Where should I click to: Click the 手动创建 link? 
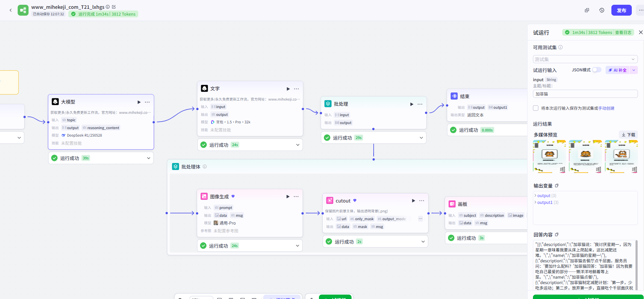coord(606,108)
